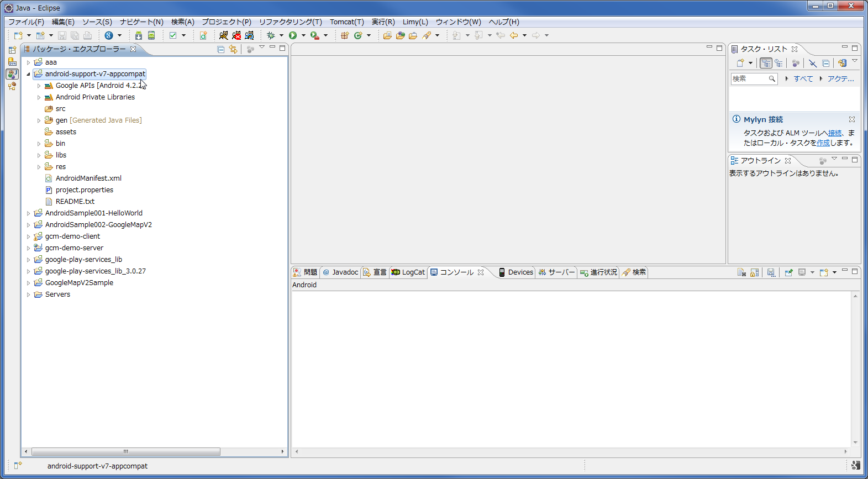Click the Stop Tomcat red-cross cat icon

(x=236, y=35)
